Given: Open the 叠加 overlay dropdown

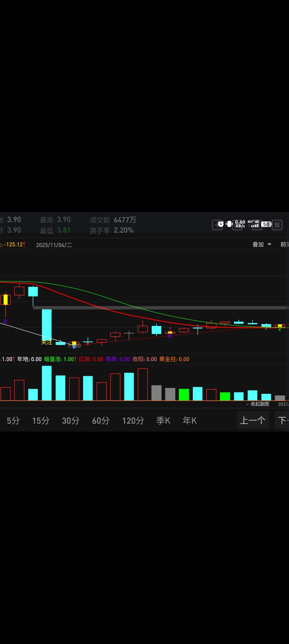Looking at the screenshot, I should coord(262,244).
